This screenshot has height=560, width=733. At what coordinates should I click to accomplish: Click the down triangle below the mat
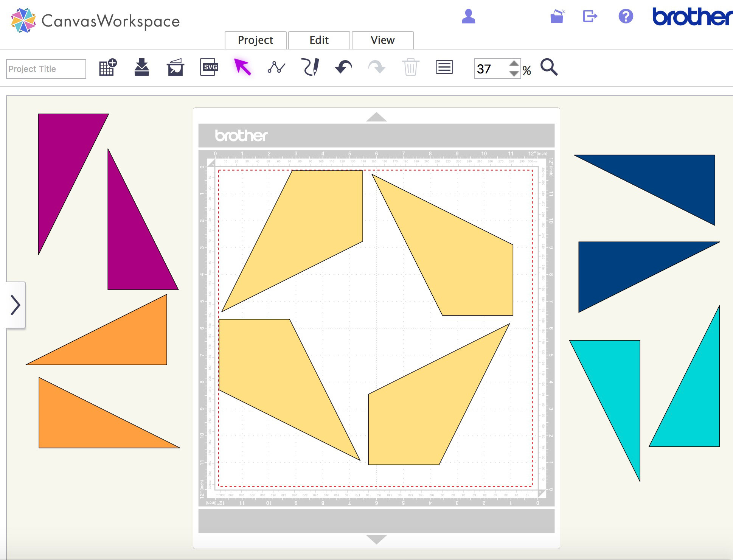click(376, 539)
